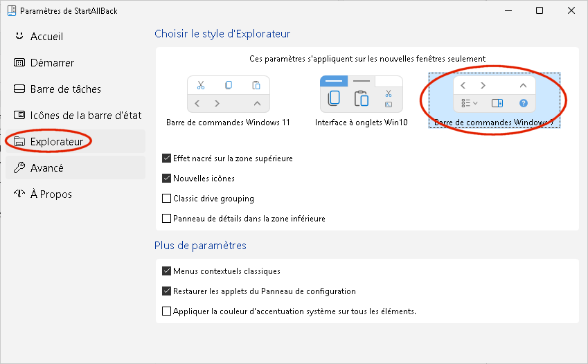The image size is (588, 364).
Task: Uncheck Restaurer les applets du Panneau de configuration
Action: tap(166, 291)
